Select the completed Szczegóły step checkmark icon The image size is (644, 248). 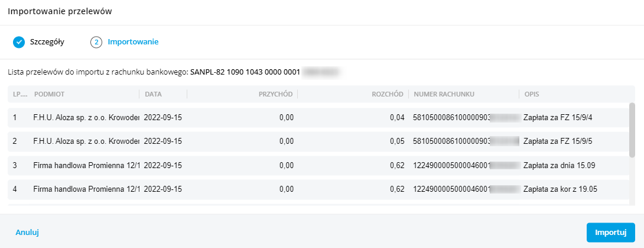[19, 42]
